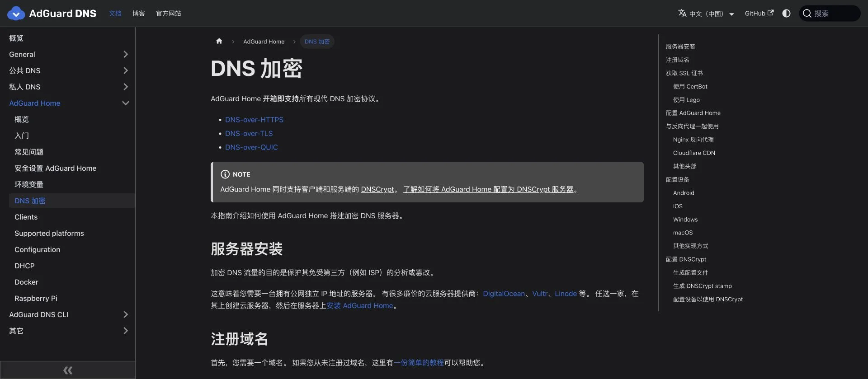Jump to iOS in contents

pos(678,206)
